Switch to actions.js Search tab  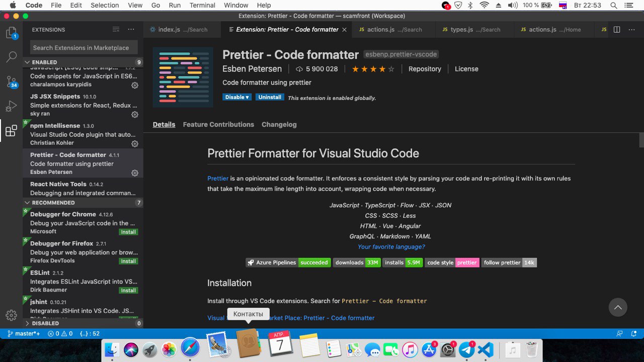coord(394,30)
